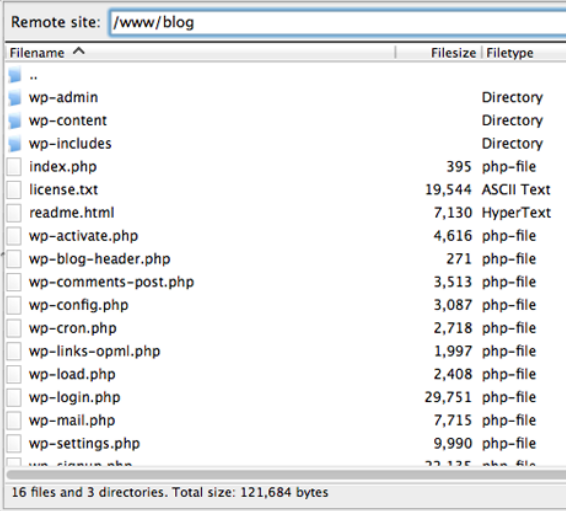Click the 7,130 filesize of readme.html
Screen dimensions: 566x511
453,213
